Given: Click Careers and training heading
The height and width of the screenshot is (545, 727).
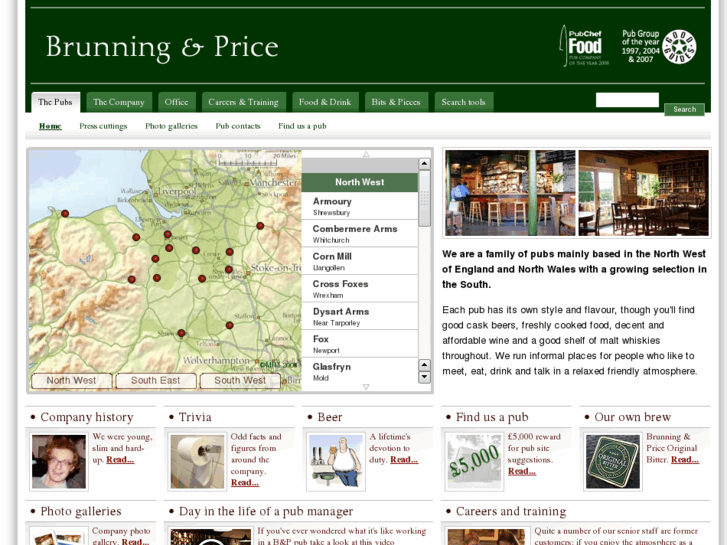Looking at the screenshot, I should pos(511,511).
